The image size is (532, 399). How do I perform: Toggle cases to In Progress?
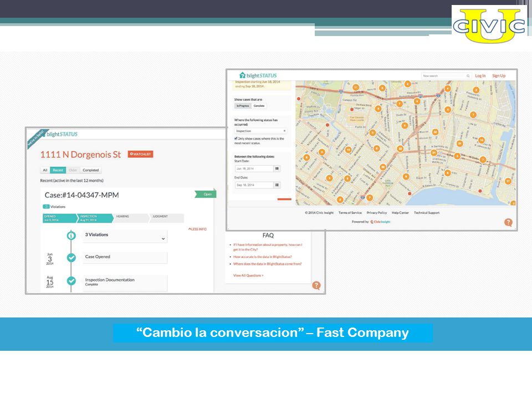243,106
